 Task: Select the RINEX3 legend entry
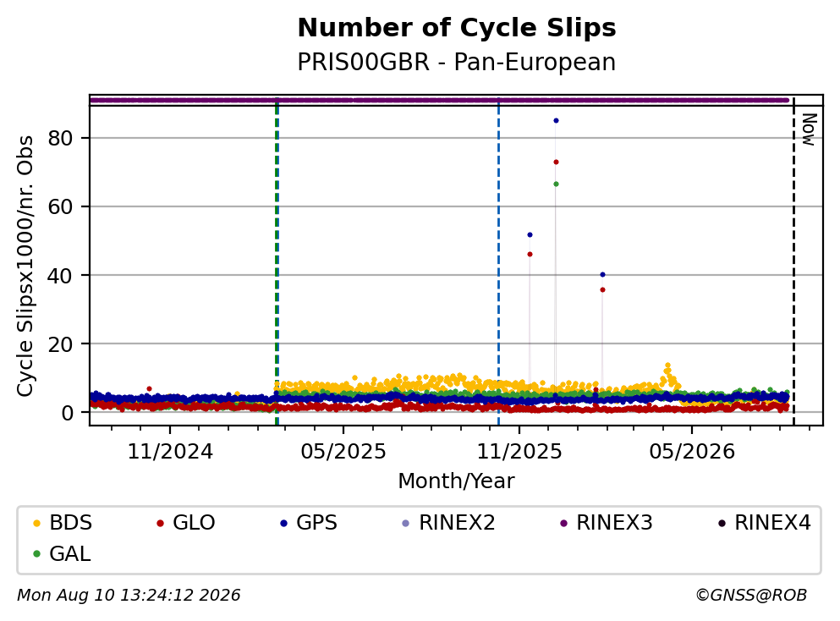pos(607,523)
